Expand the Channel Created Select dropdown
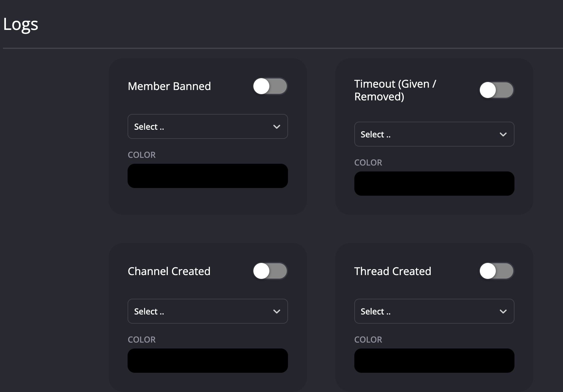This screenshot has width=563, height=392. point(207,311)
